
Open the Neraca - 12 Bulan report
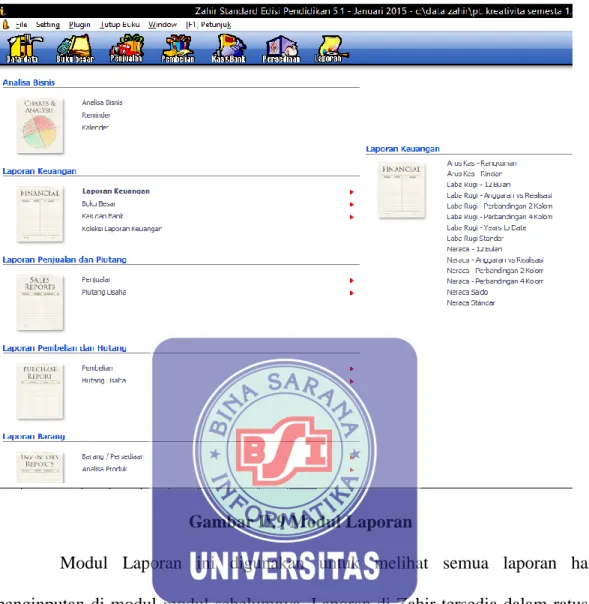click(x=474, y=249)
